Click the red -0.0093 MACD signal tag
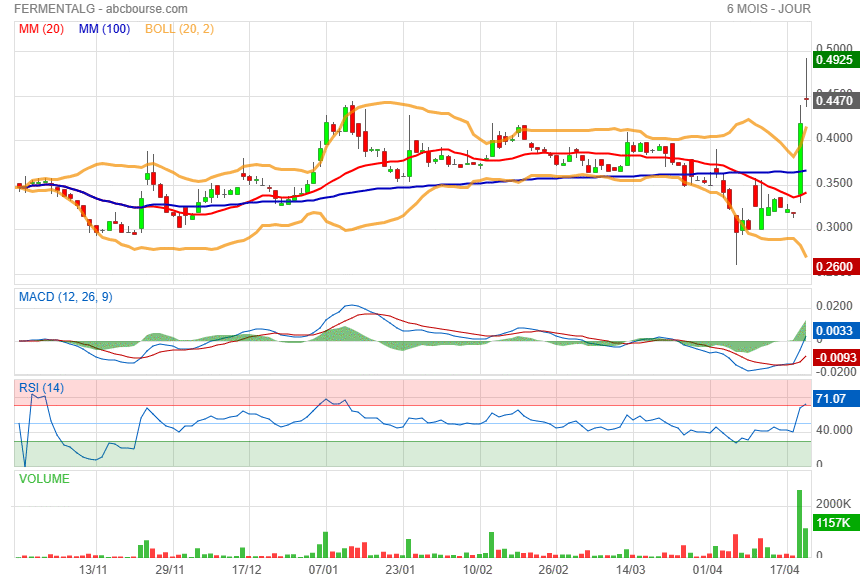Viewport: 860px width, 580px height. point(836,358)
